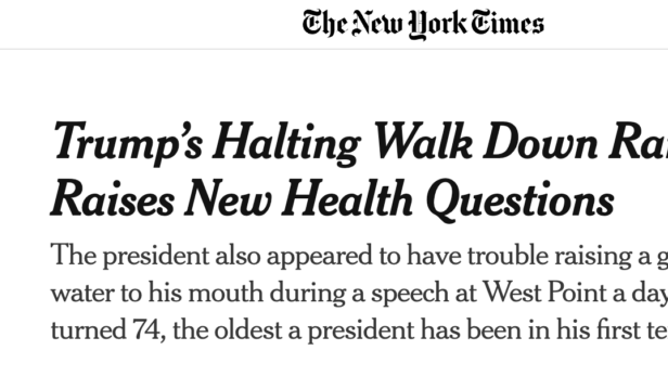The width and height of the screenshot is (668, 376).
Task: Click the summary line starting 'The president also'
Action: tap(359, 256)
